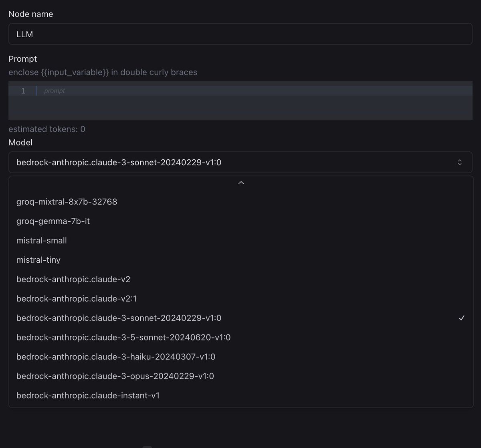This screenshot has height=448, width=481.
Task: Pick claude-3-haiku-20240307-v1:0 model
Action: pos(241,357)
